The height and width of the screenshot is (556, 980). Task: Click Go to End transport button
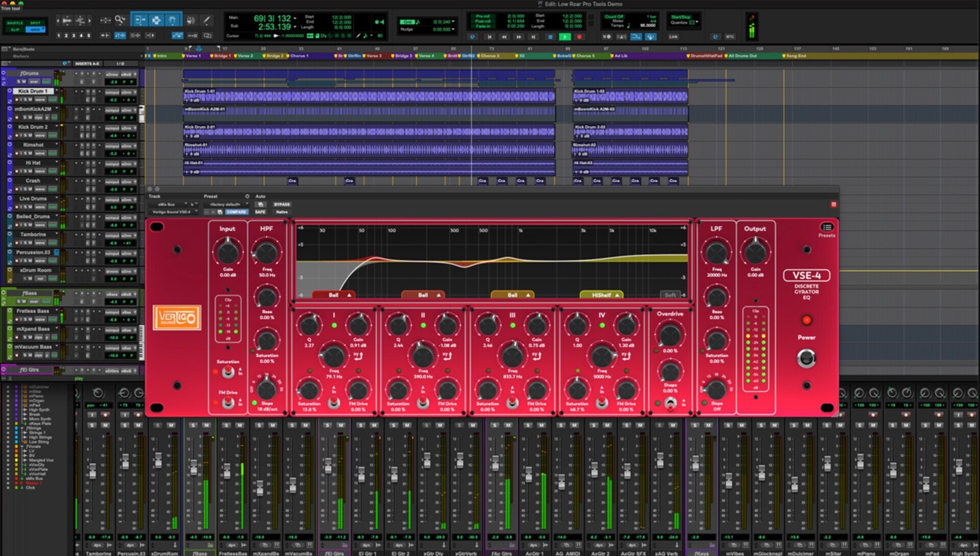click(x=533, y=37)
